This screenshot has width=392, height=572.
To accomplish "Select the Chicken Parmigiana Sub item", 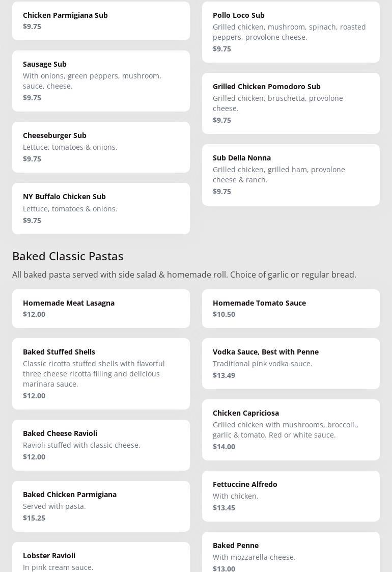I will [x=101, y=20].
